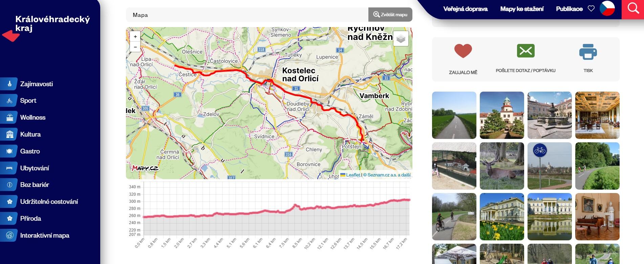Click the Mapy.cz logo on map

[145, 168]
